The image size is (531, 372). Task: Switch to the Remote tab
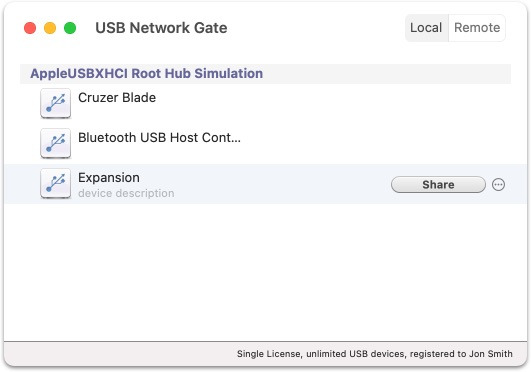[x=477, y=28]
